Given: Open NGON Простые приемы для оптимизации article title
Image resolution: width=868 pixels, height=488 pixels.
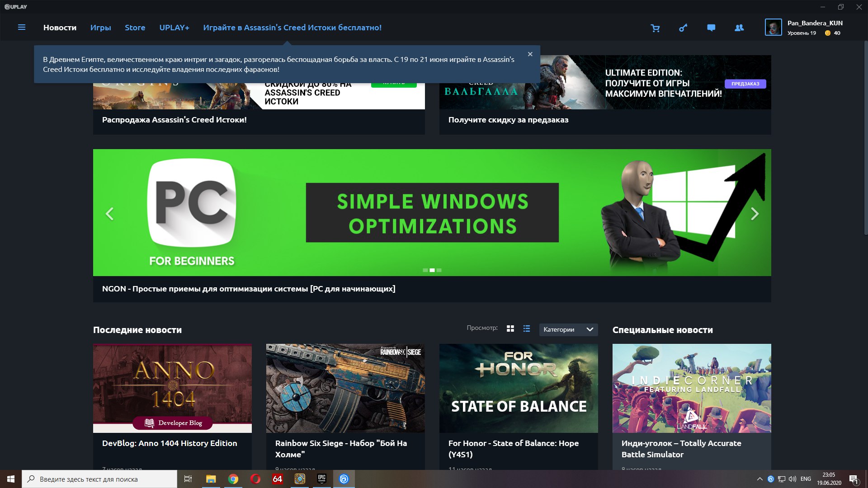Looking at the screenshot, I should (x=248, y=289).
